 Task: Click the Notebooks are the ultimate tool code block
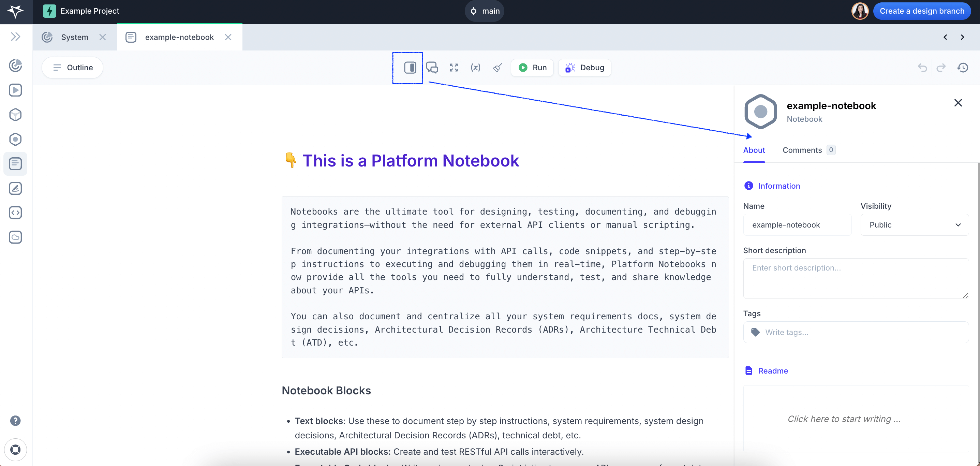coord(505,277)
